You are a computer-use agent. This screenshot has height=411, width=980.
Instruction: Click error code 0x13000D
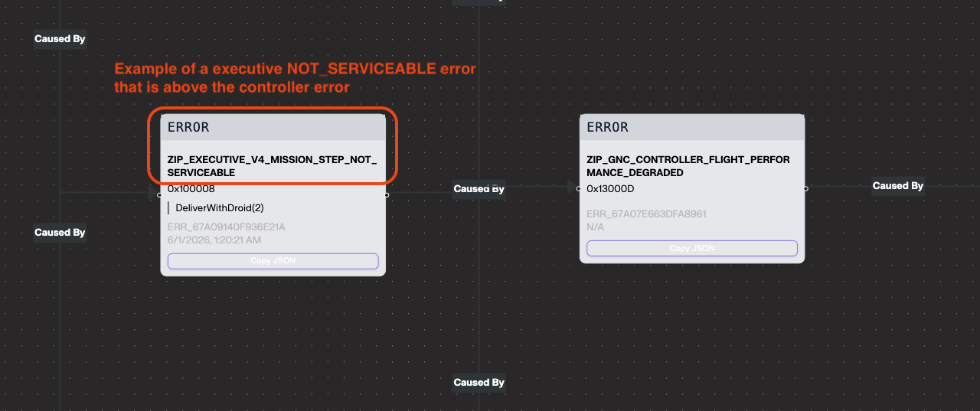[x=610, y=188]
